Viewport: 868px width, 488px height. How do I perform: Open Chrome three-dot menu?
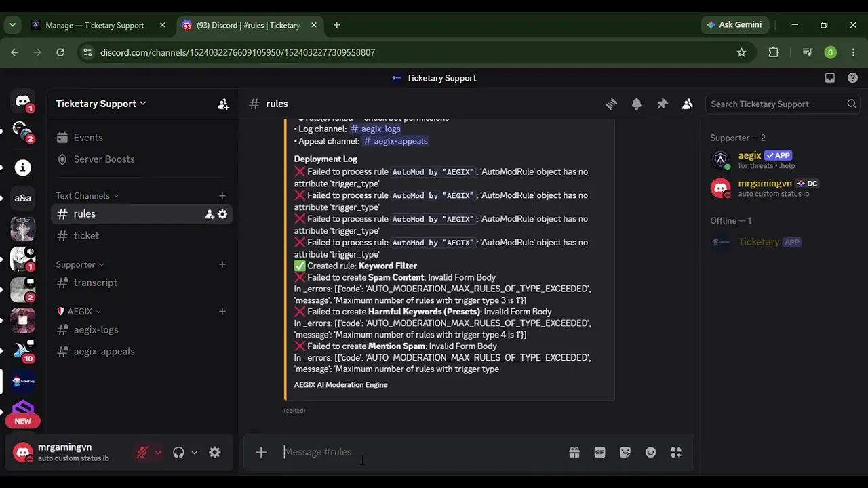point(853,52)
